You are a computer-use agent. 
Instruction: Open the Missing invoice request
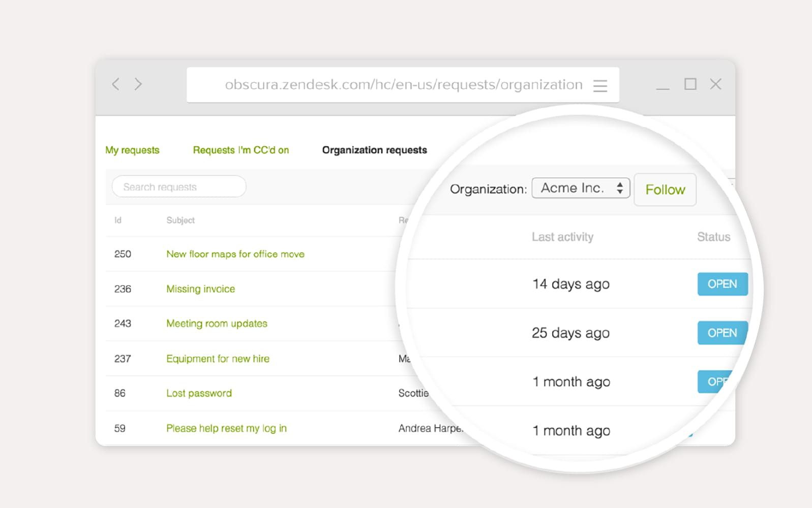pyautogui.click(x=200, y=289)
